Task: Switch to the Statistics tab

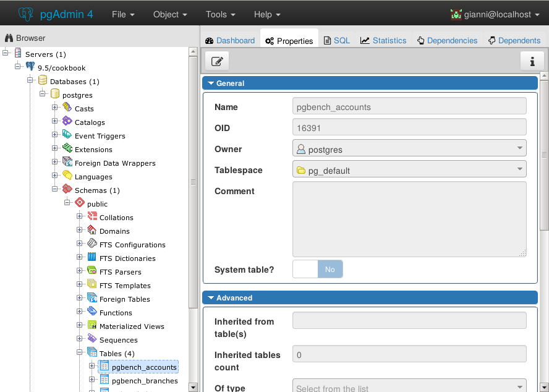Action: [x=383, y=41]
